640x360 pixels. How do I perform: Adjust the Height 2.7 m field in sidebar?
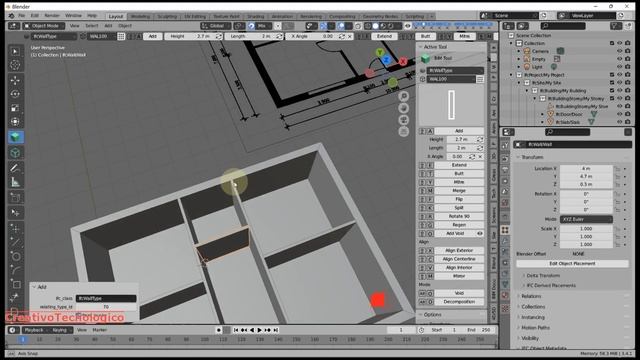click(x=461, y=139)
